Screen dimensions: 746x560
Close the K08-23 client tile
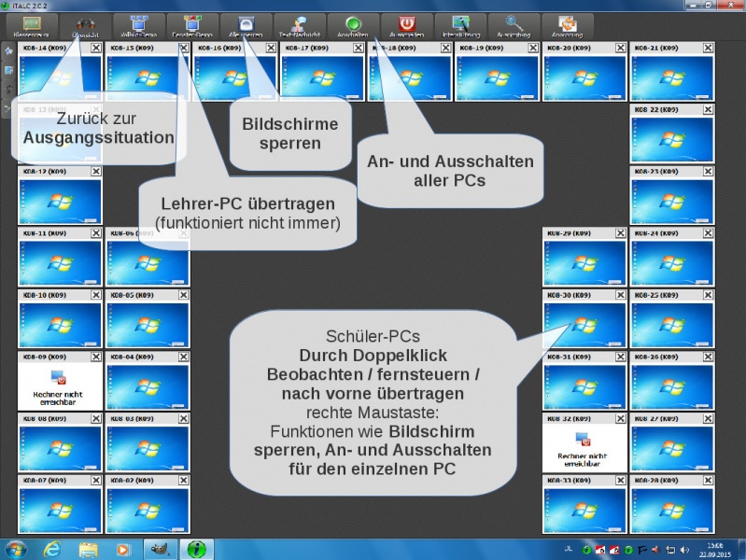(x=709, y=172)
